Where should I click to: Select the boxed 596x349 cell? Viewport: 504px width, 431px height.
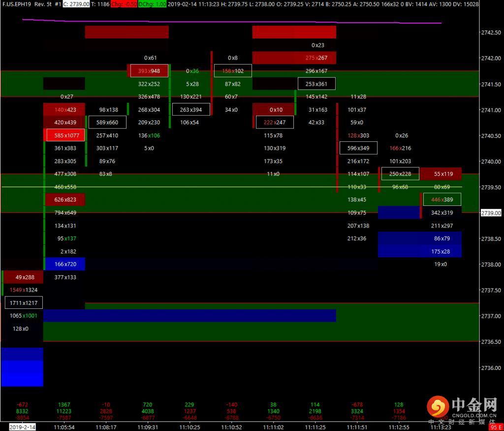[x=358, y=148]
